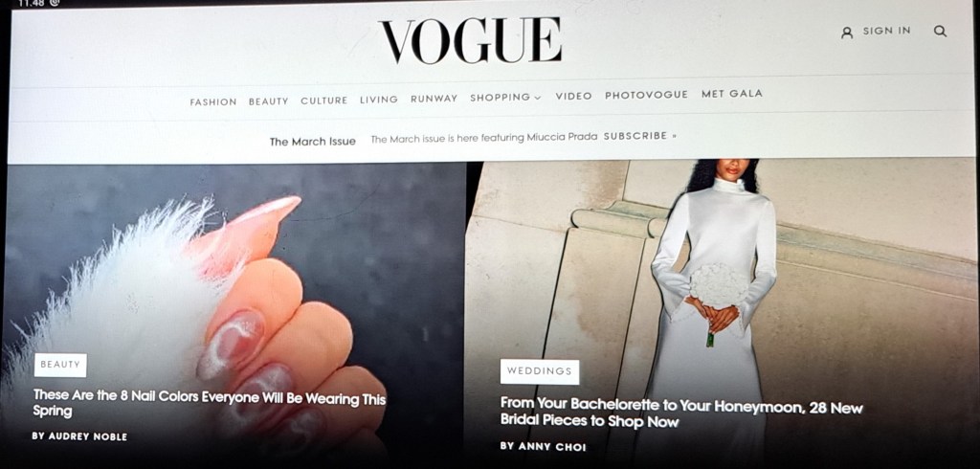The image size is (980, 469).
Task: Navigate to the Living section
Action: coord(379,100)
